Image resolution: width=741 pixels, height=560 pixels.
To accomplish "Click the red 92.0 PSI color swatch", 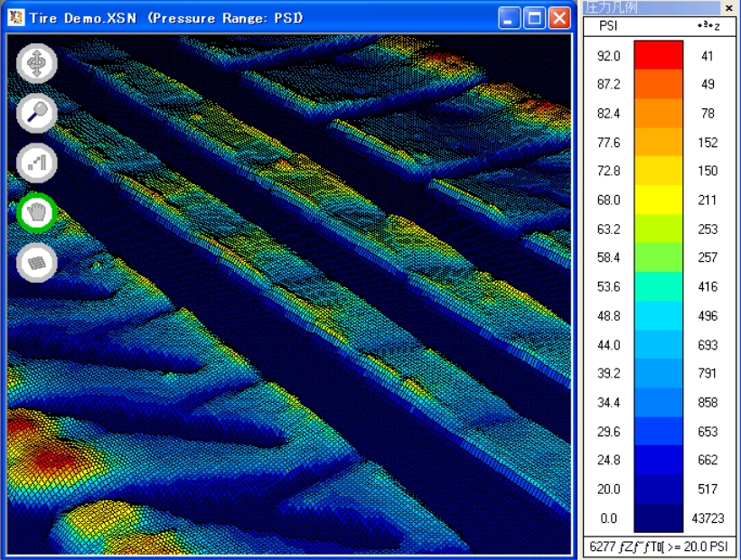I will tap(658, 55).
